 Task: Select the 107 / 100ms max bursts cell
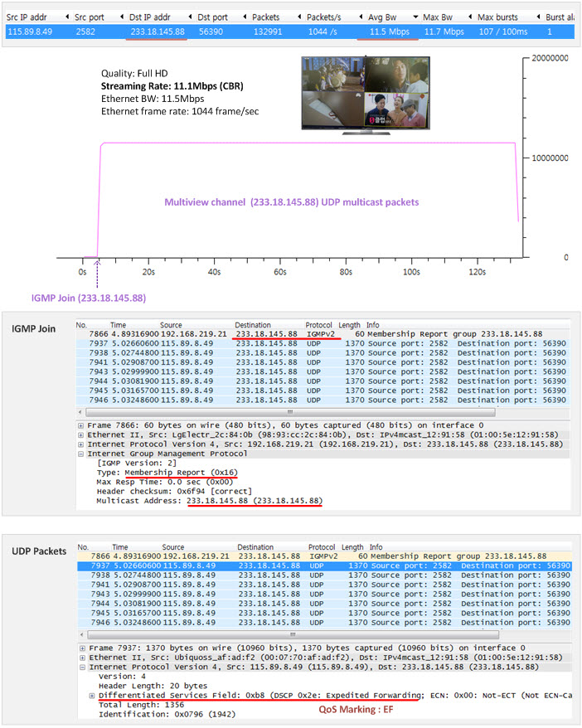click(x=503, y=32)
